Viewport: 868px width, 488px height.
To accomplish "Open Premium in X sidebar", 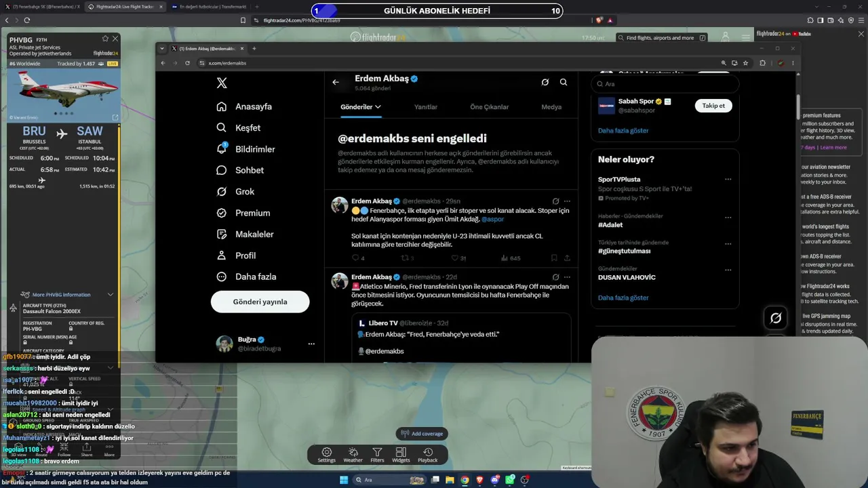I will tap(243, 213).
